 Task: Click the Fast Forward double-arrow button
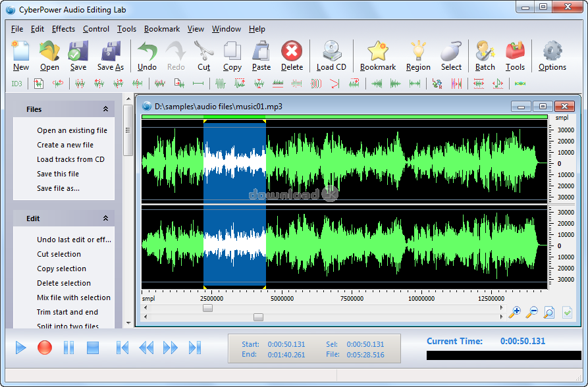(x=171, y=348)
